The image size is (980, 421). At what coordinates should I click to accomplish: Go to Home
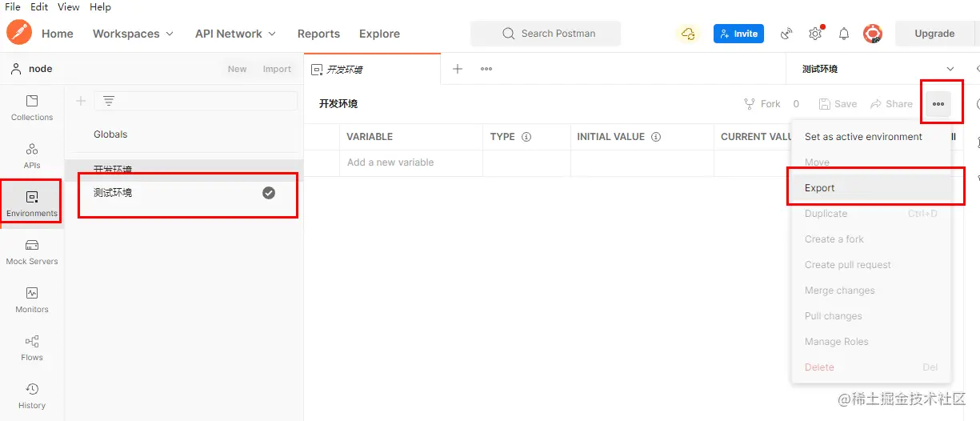(x=58, y=34)
